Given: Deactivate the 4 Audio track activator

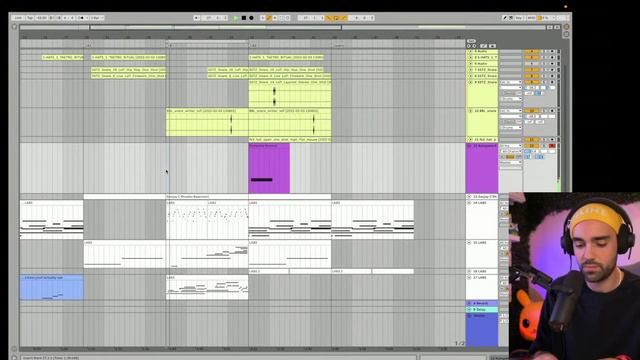Looking at the screenshot, I should click(x=531, y=51).
